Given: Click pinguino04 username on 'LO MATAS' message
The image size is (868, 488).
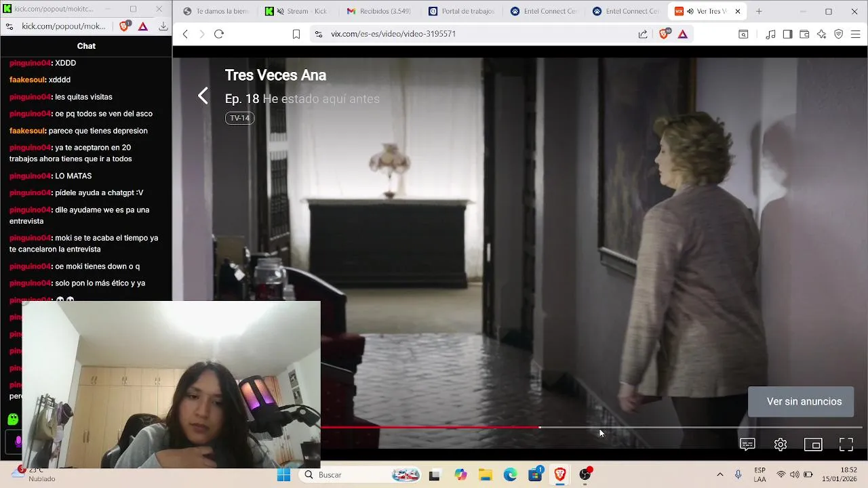Looking at the screenshot, I should pyautogui.click(x=30, y=176).
